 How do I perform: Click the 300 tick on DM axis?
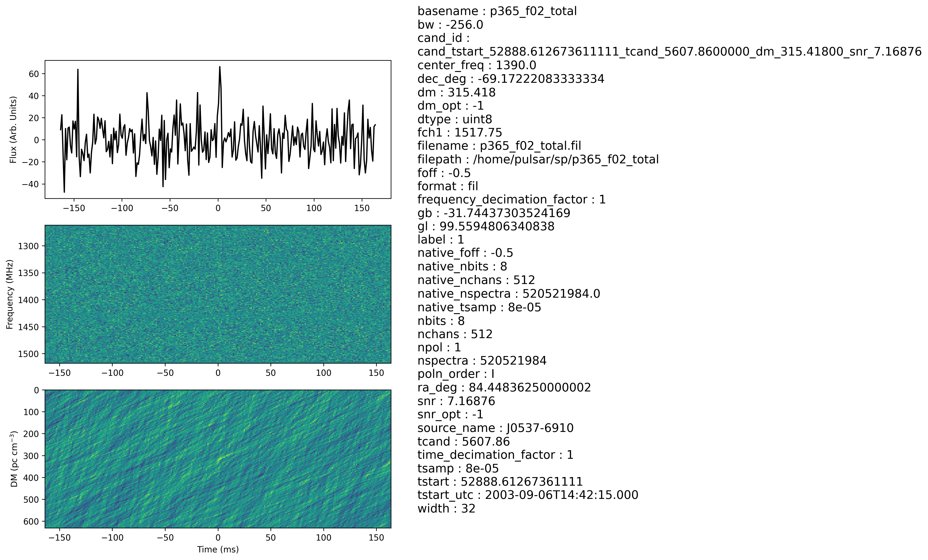pyautogui.click(x=31, y=456)
